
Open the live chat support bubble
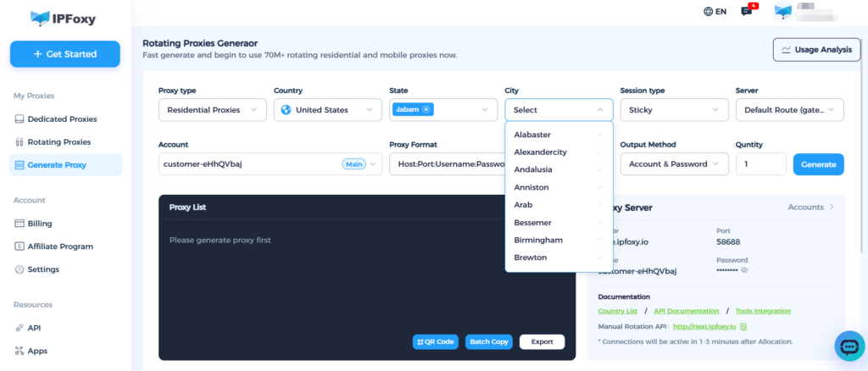(849, 346)
